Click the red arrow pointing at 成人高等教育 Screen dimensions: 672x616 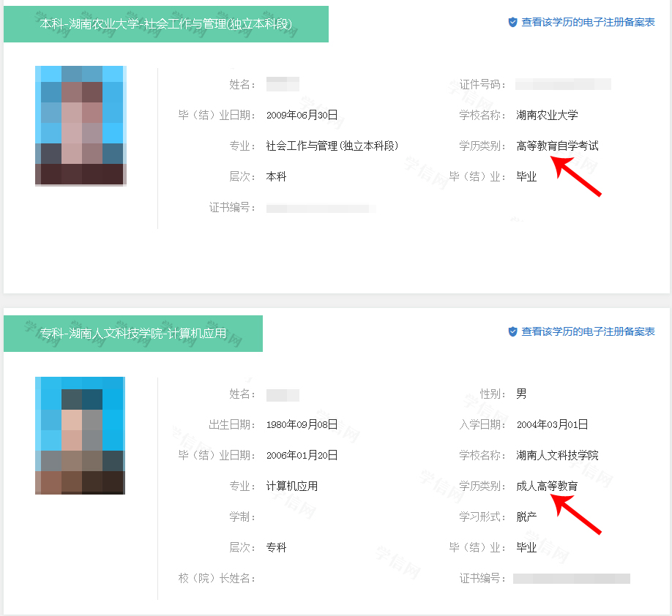pos(576,514)
